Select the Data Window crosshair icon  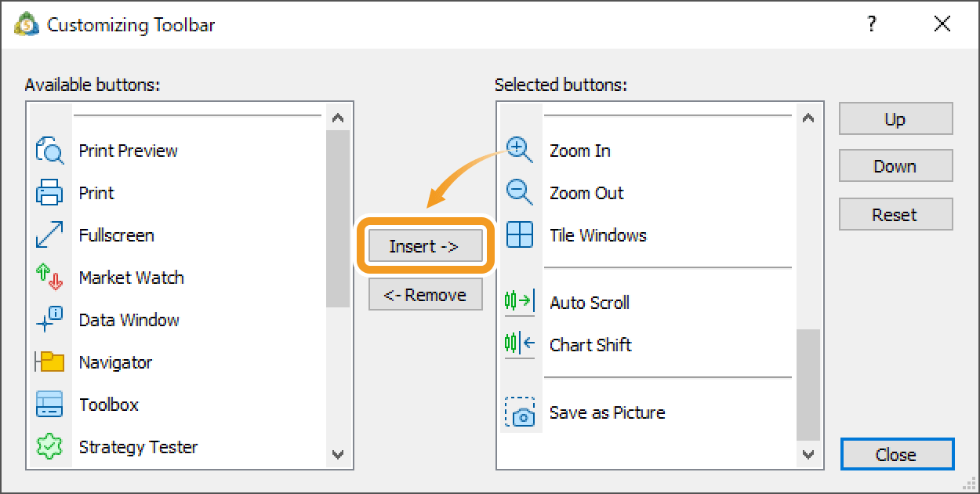(49, 319)
